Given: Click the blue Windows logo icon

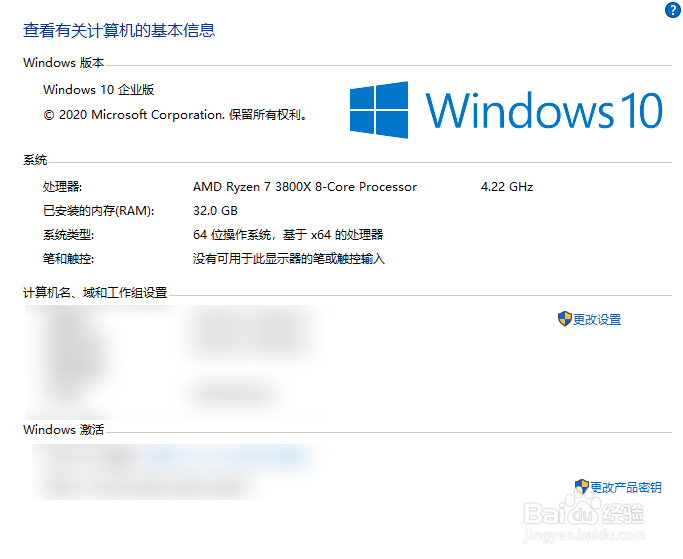Looking at the screenshot, I should [x=379, y=109].
